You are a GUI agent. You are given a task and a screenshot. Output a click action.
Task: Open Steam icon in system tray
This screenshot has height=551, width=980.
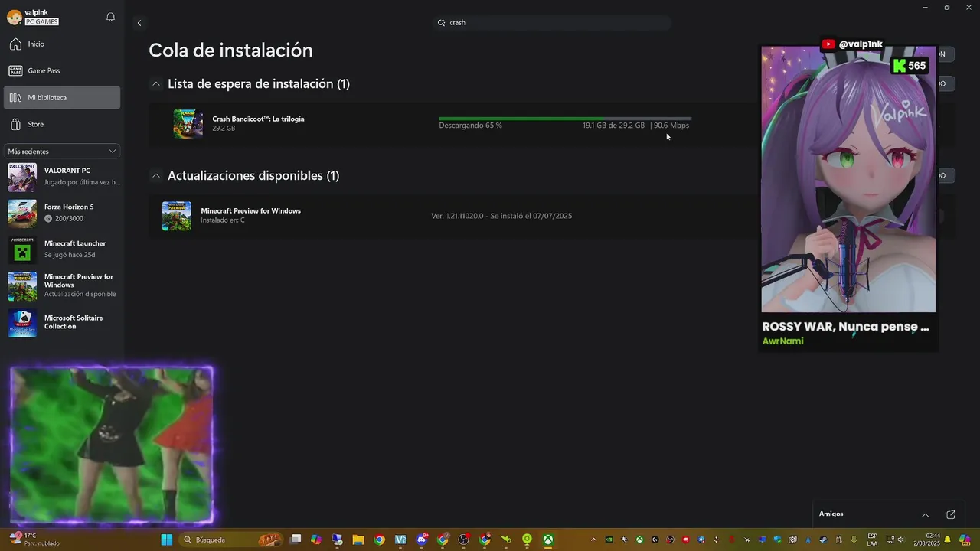point(823,540)
